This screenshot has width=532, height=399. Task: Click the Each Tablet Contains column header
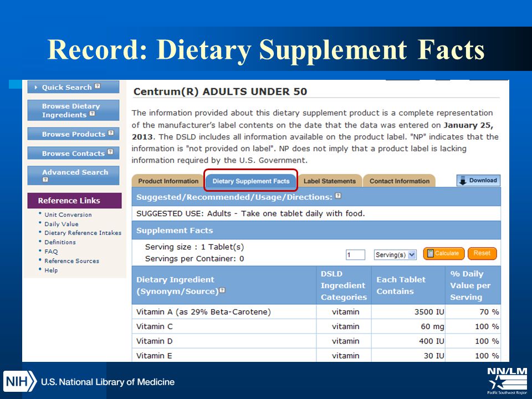click(x=408, y=285)
